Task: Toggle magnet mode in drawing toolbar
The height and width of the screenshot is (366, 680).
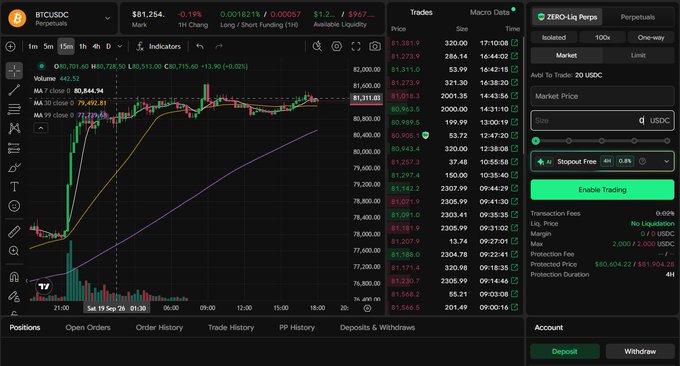Action: point(14,277)
